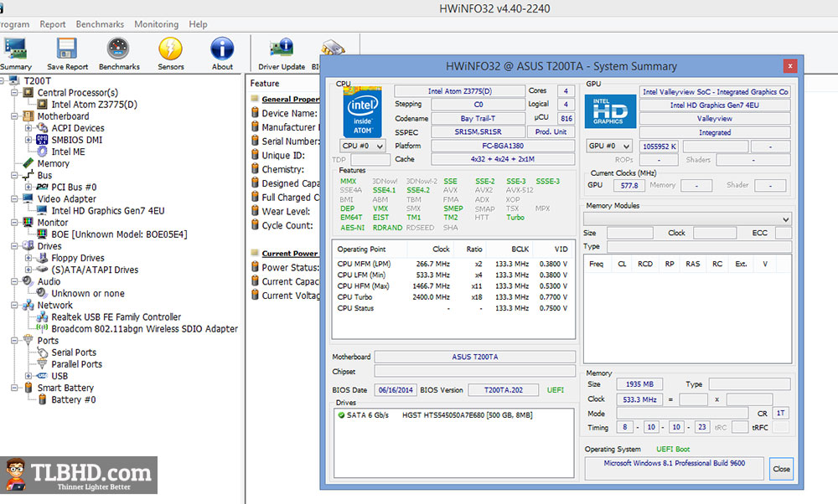This screenshot has width=838, height=504.
Task: Click the Intel Atom CPU logo
Action: pos(362,111)
